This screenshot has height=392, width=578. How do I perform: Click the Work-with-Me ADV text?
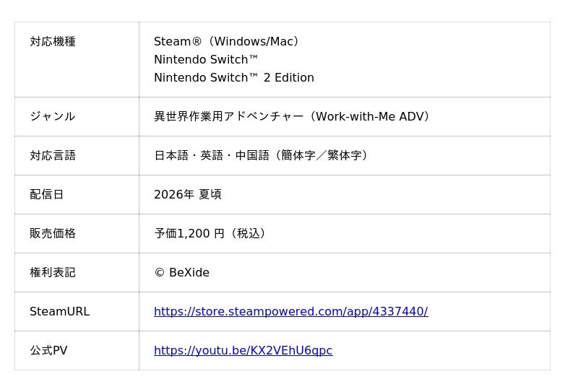pyautogui.click(x=370, y=117)
